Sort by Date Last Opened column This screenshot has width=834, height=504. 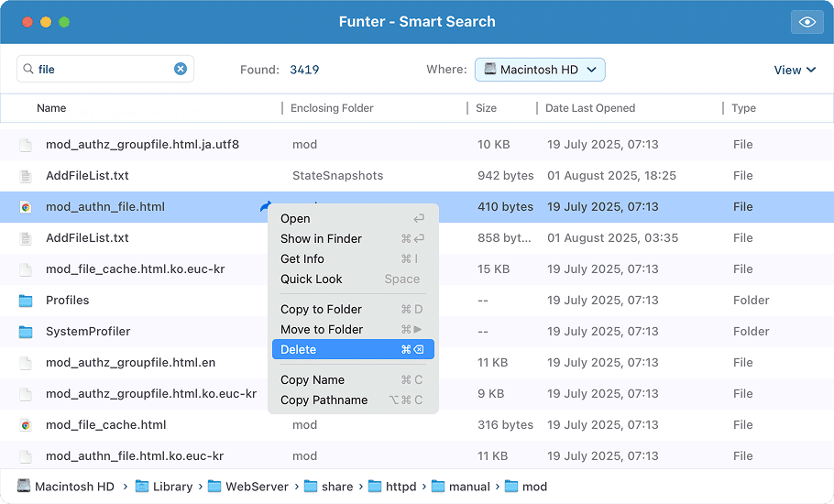(x=590, y=108)
